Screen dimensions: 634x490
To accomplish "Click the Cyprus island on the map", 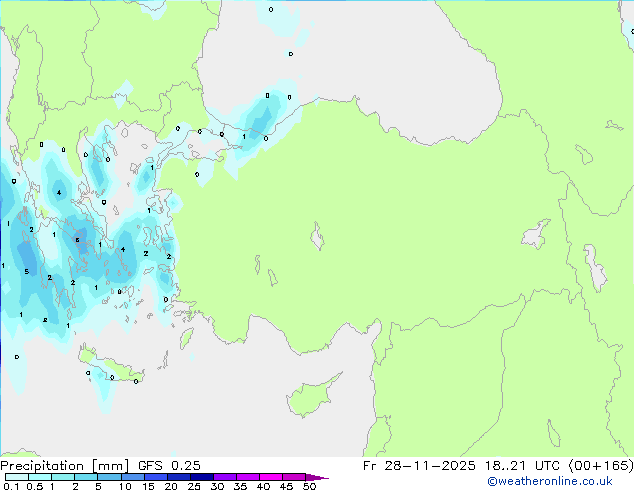I will click(x=311, y=396).
